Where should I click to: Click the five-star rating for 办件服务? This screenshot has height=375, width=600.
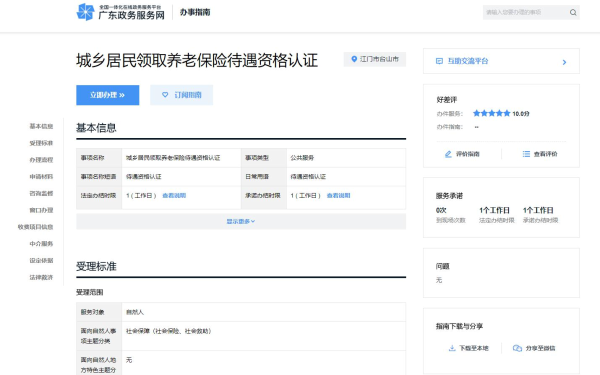click(x=491, y=113)
